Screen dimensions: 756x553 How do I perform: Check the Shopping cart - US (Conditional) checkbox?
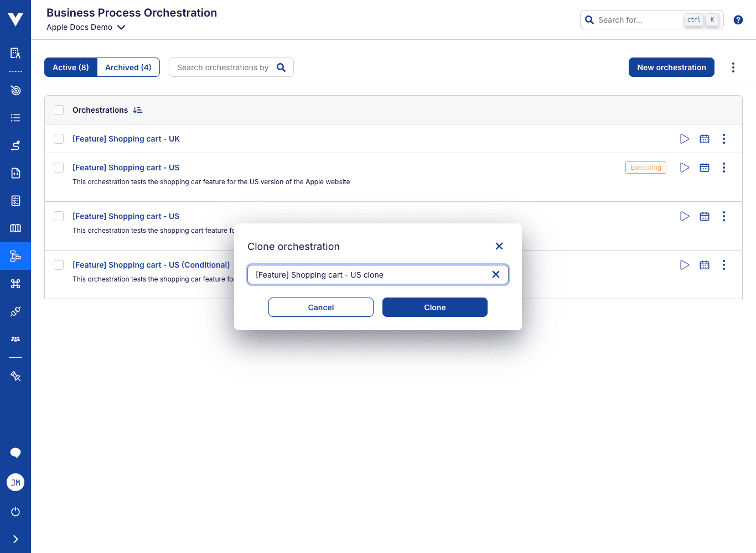pyautogui.click(x=59, y=264)
